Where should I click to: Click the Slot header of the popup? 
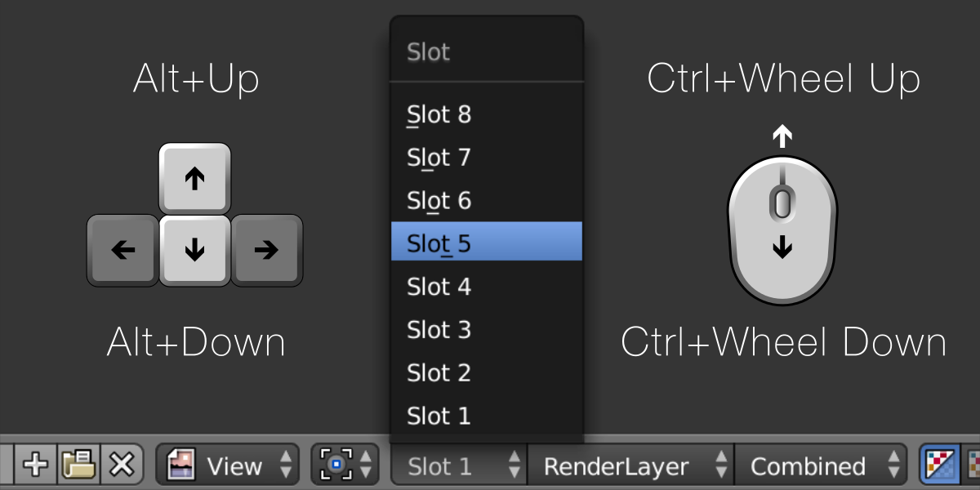428,51
